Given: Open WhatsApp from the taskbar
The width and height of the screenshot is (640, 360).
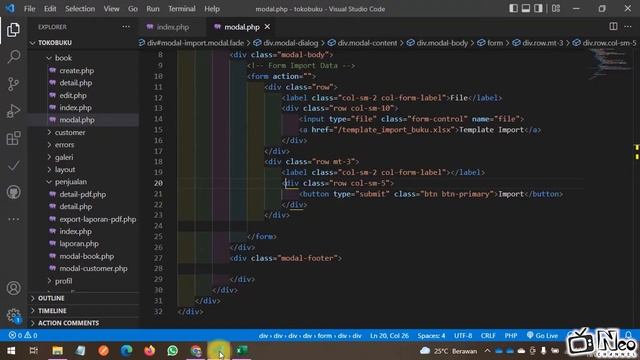Looking at the screenshot, I should (x=173, y=351).
